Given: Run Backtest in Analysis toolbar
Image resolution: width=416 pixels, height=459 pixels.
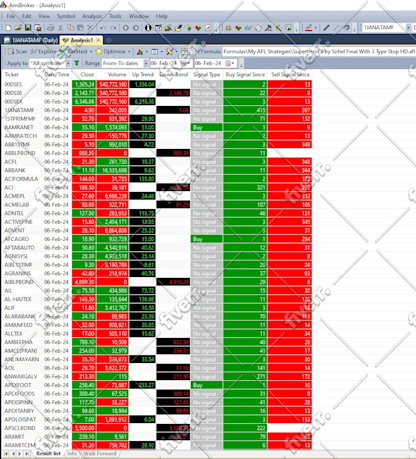Looking at the screenshot, I should click(x=74, y=52).
